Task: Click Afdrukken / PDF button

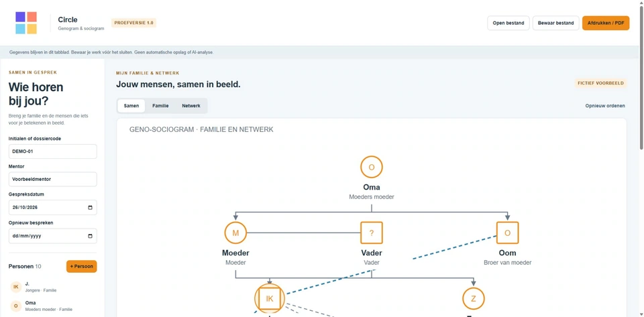Action: click(605, 23)
